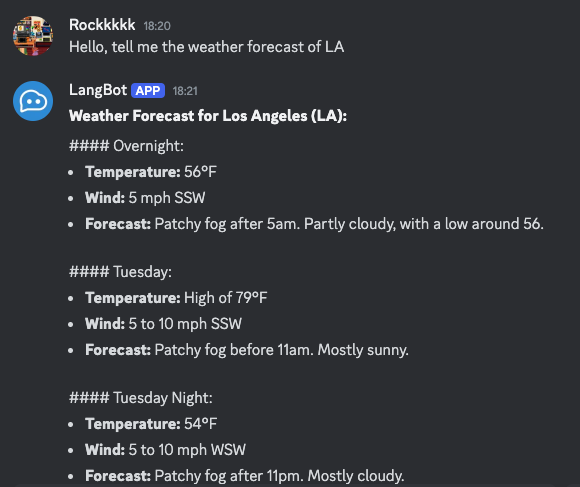Image resolution: width=580 pixels, height=487 pixels.
Task: Click the Tuesday 5 to 10 mph SSW line
Action: (163, 324)
